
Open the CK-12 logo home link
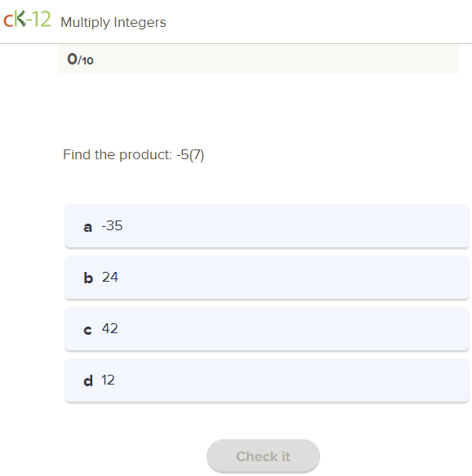[x=27, y=19]
